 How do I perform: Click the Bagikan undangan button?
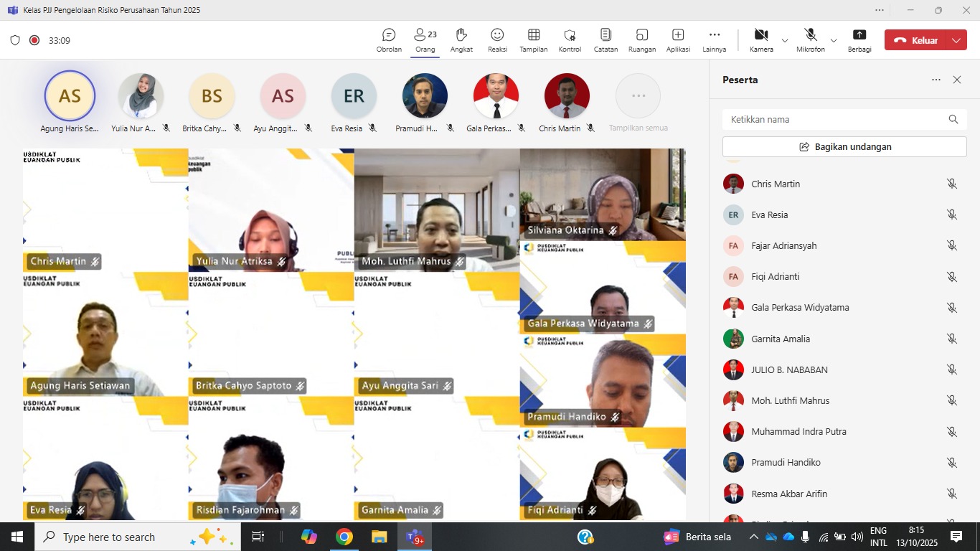[x=844, y=146]
